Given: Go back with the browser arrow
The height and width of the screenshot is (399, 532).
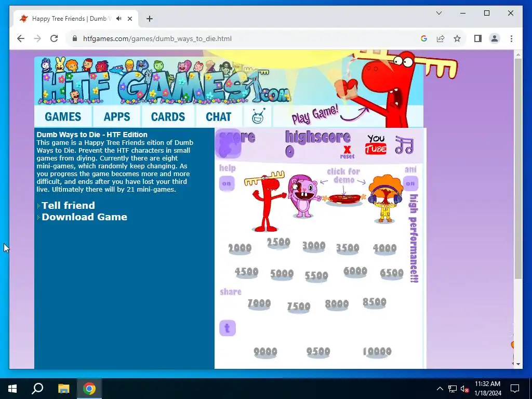Looking at the screenshot, I should 21,38.
